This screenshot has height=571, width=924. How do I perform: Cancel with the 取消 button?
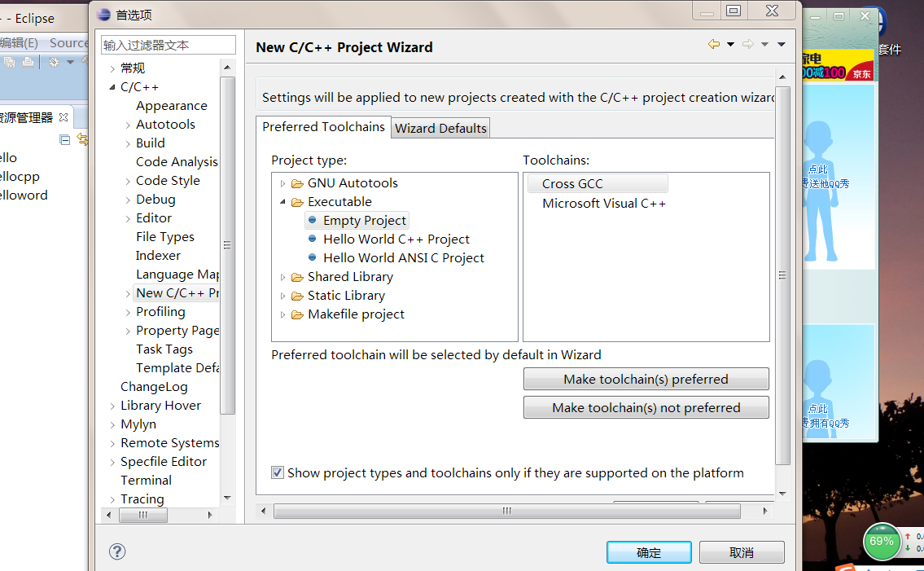click(x=742, y=552)
